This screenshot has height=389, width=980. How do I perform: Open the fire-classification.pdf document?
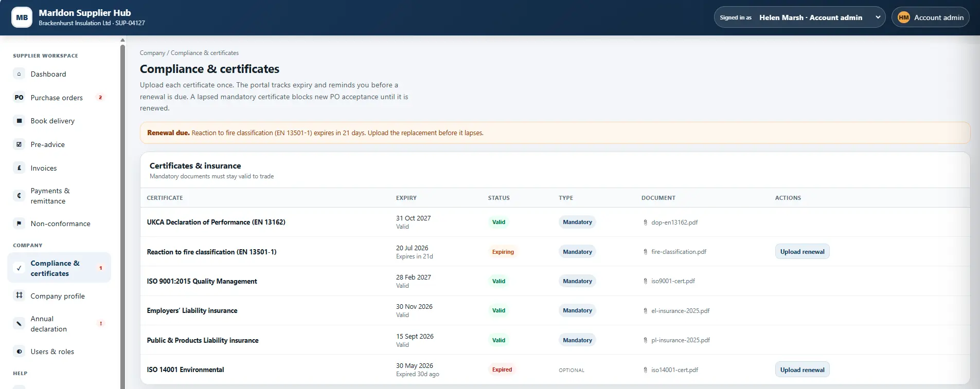pos(679,252)
